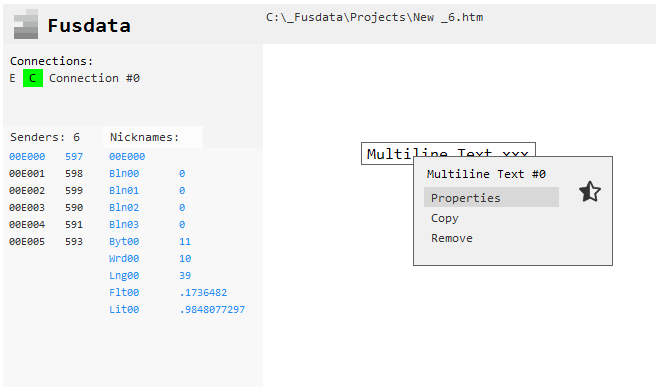This screenshot has height=387, width=656.
Task: Select sender 00E003
Action: [x=27, y=208]
